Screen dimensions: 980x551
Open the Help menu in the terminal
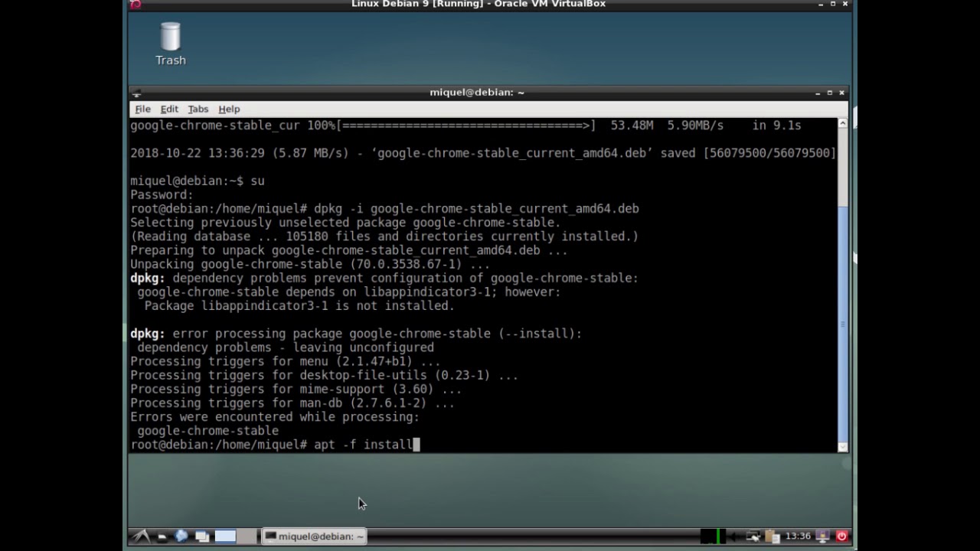[229, 109]
